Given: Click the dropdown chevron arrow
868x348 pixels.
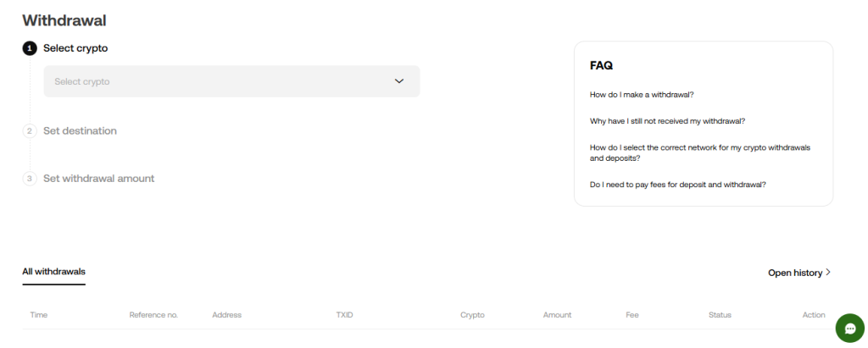Looking at the screenshot, I should 400,81.
